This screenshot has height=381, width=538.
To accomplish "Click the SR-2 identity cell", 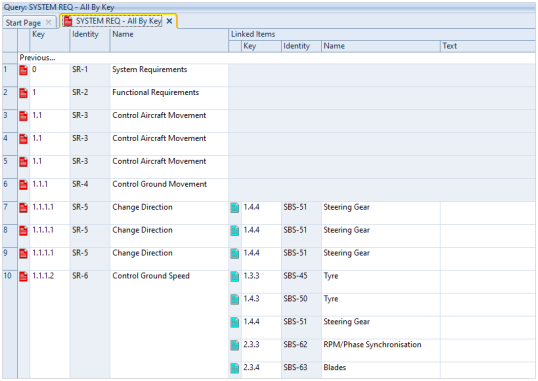I will [90, 98].
